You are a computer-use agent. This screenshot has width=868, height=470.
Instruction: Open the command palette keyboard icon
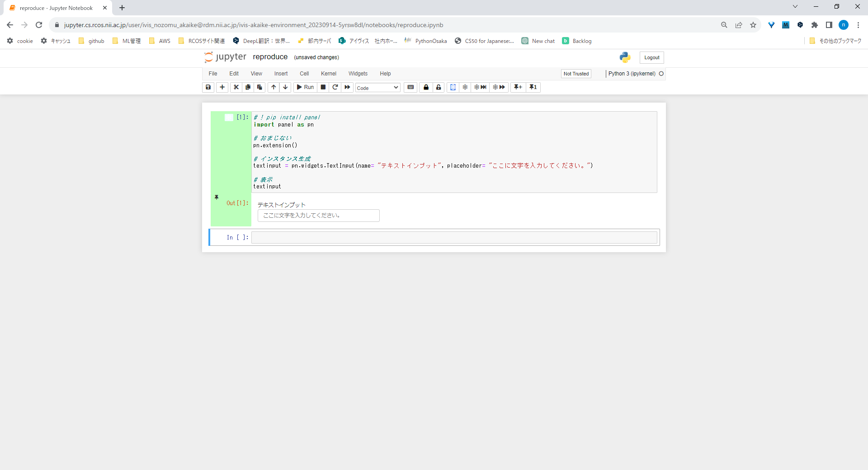pos(410,87)
